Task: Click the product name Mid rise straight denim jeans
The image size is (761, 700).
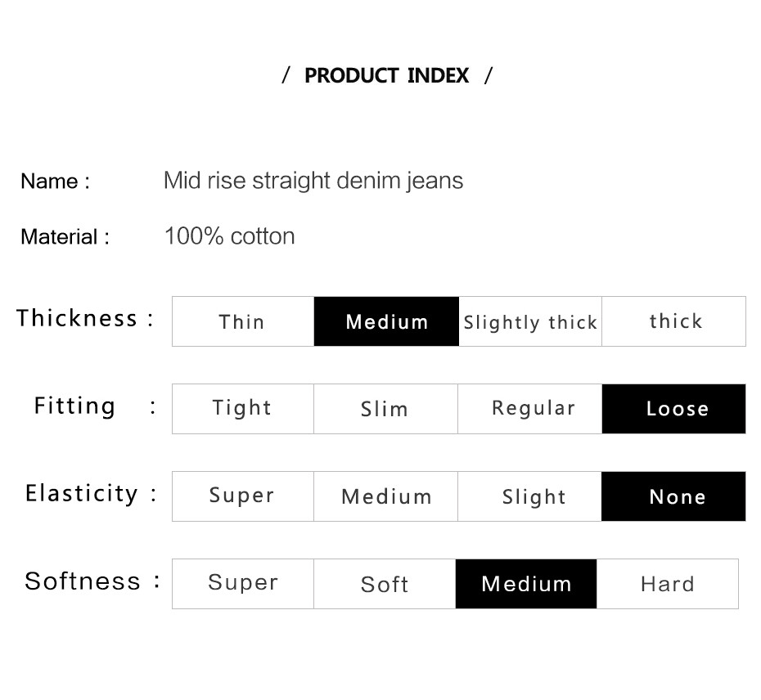Action: pos(313,181)
